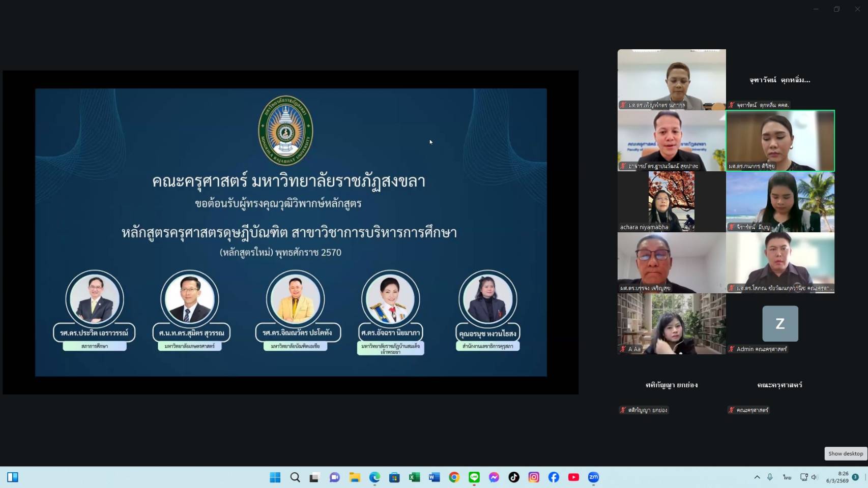868x488 pixels.
Task: Open Zoom from the taskbar
Action: click(593, 477)
